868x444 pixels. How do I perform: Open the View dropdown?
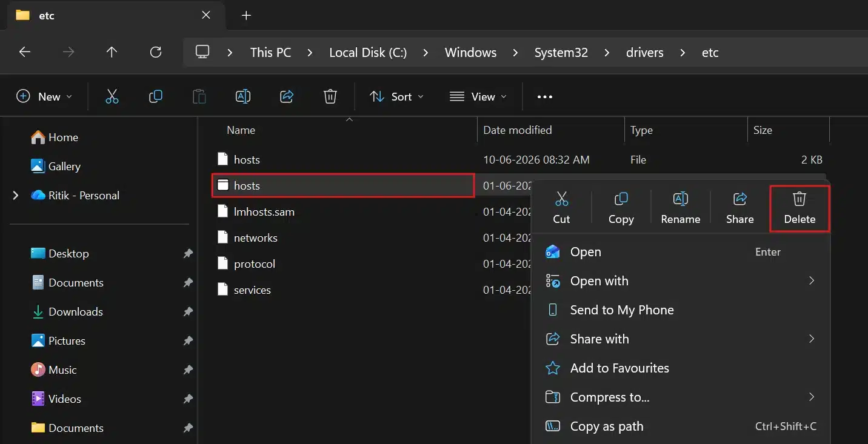478,96
